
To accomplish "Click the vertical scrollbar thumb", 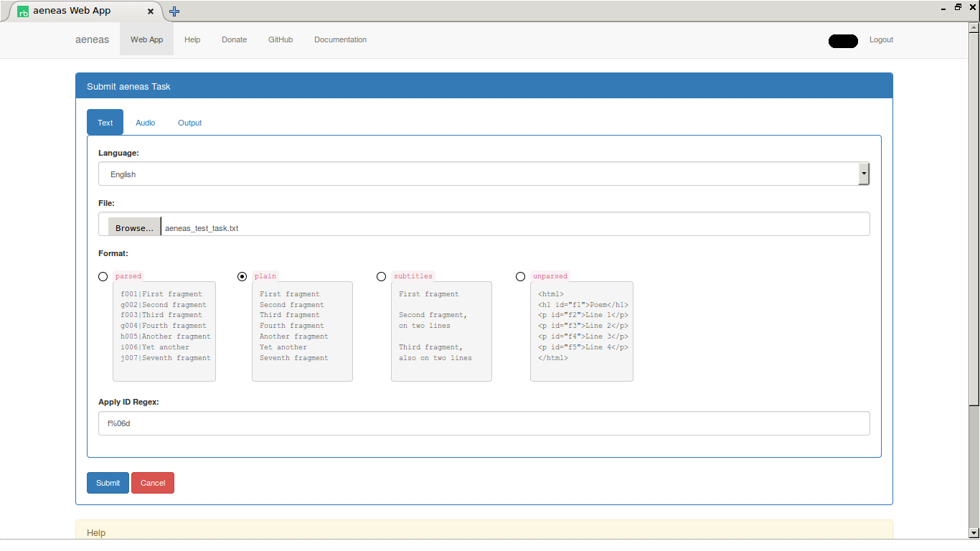I will point(974,219).
